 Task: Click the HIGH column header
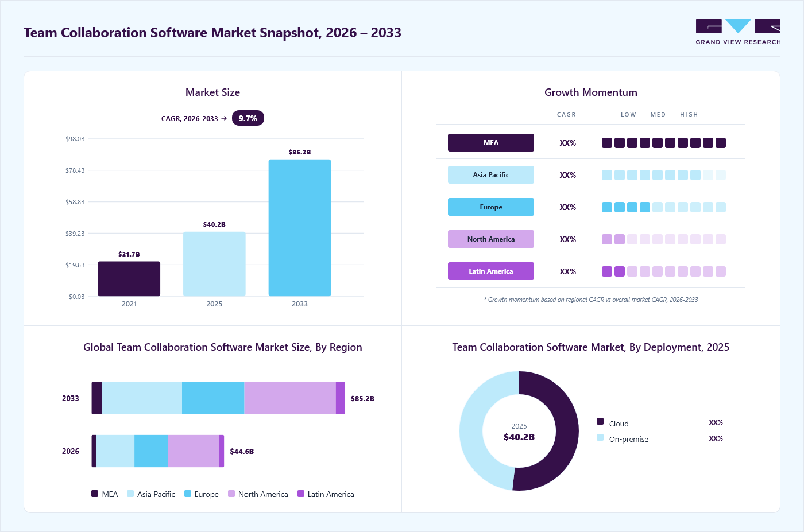point(689,115)
